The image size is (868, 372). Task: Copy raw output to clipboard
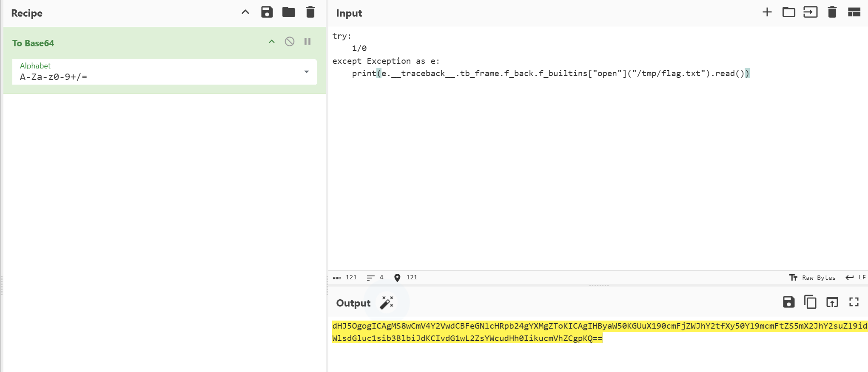pos(811,302)
